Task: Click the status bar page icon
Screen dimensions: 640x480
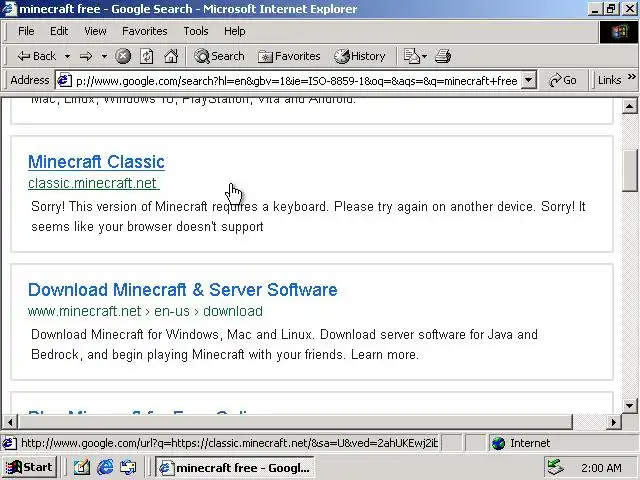Action: coord(9,443)
